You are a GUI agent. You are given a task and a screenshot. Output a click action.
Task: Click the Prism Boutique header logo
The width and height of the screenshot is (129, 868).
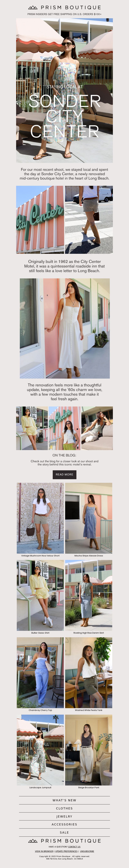[x=64, y=7]
